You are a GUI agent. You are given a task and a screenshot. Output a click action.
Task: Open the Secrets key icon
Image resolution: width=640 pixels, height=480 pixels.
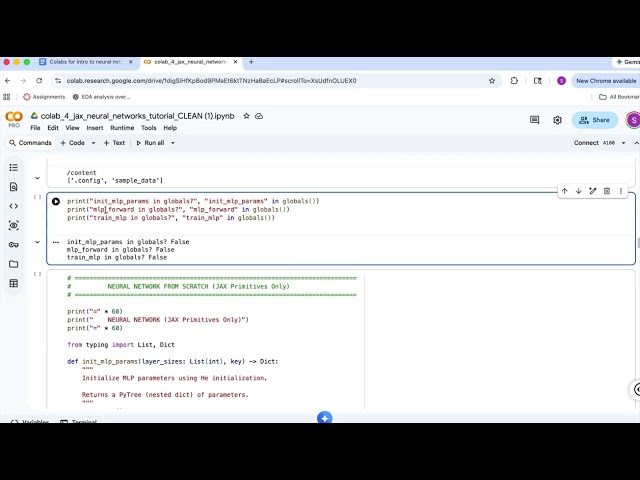13,244
